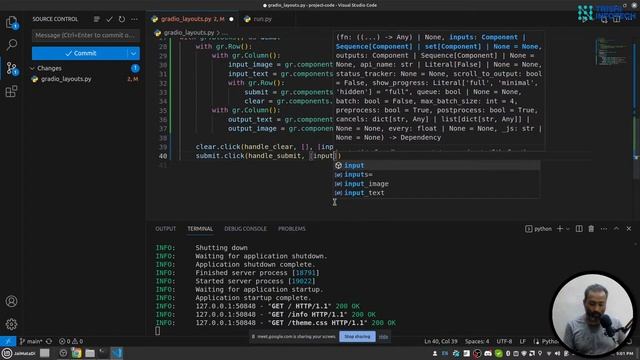Select the inputs= autocomplete suggestion

point(437,175)
